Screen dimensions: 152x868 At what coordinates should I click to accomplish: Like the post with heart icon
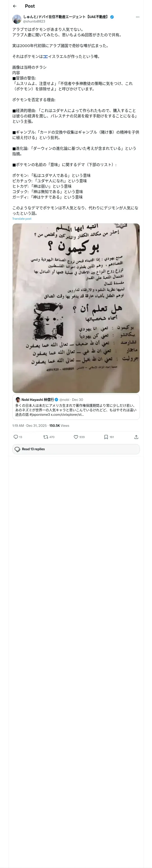tap(76, 437)
